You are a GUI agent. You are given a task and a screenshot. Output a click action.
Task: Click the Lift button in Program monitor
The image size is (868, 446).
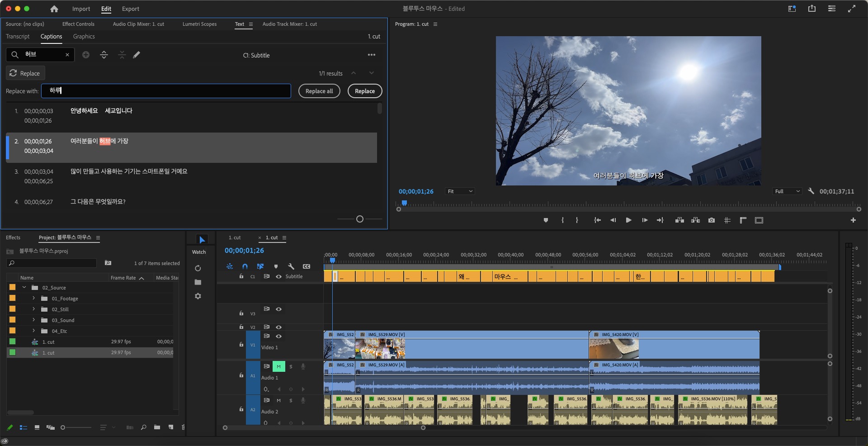[x=679, y=220]
